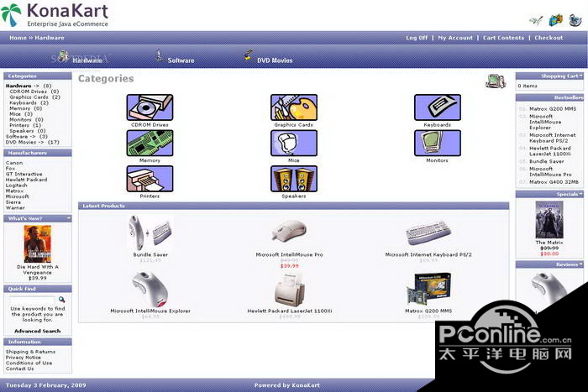This screenshot has height=392, width=588.
Task: Select Mice in the category sidebar
Action: coord(15,114)
